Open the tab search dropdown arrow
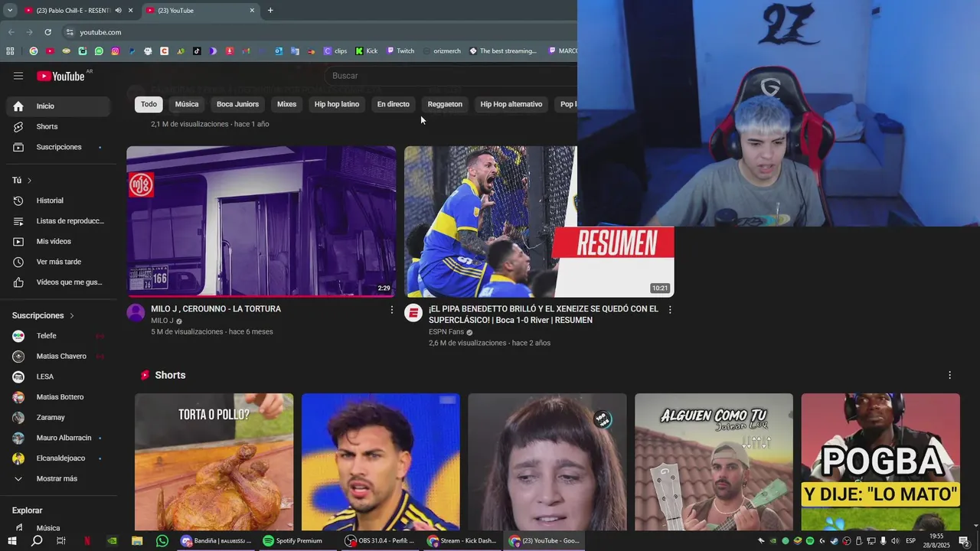The width and height of the screenshot is (980, 551). tap(9, 11)
